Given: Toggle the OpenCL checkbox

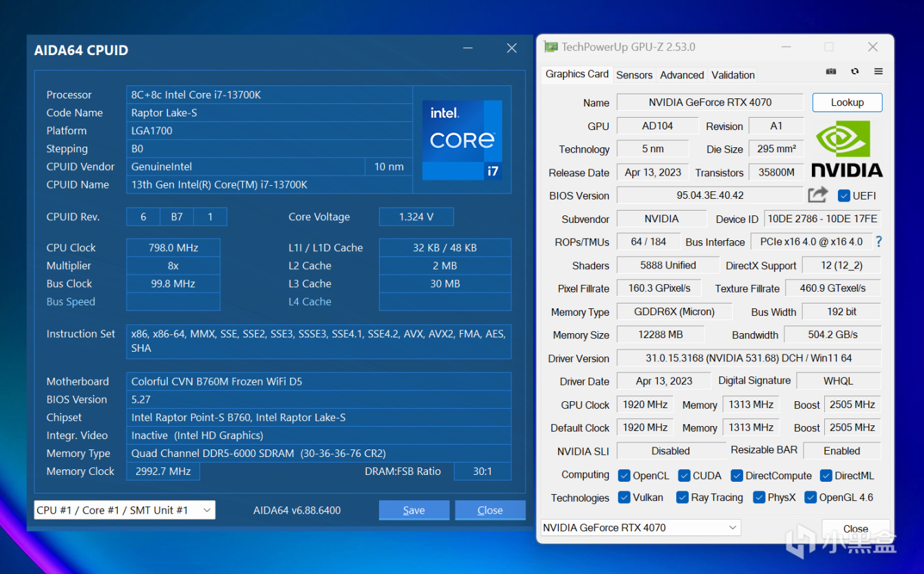Looking at the screenshot, I should click(624, 476).
